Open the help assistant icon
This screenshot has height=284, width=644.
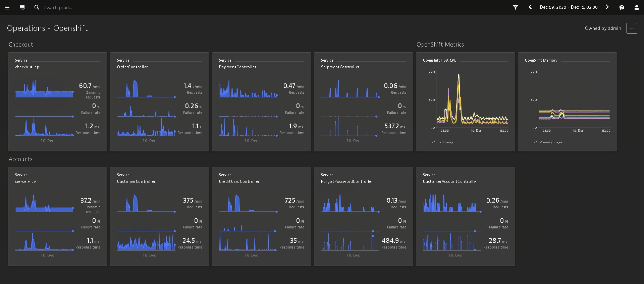click(622, 7)
